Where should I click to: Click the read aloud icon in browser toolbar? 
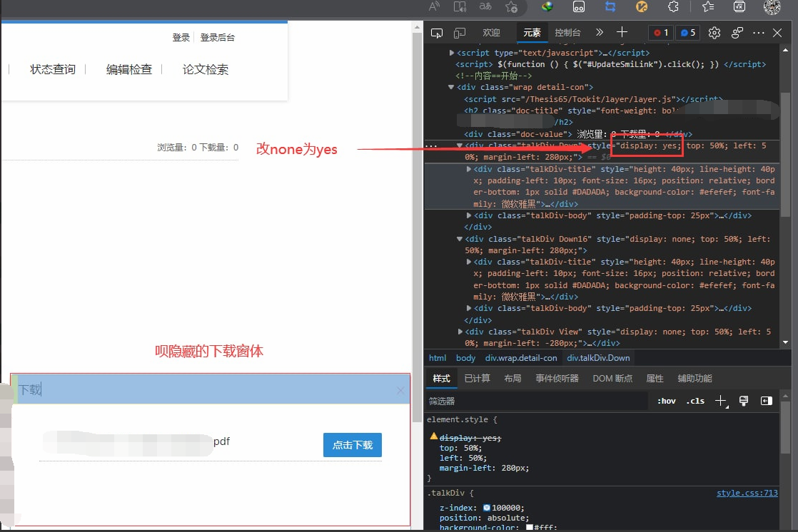click(434, 6)
